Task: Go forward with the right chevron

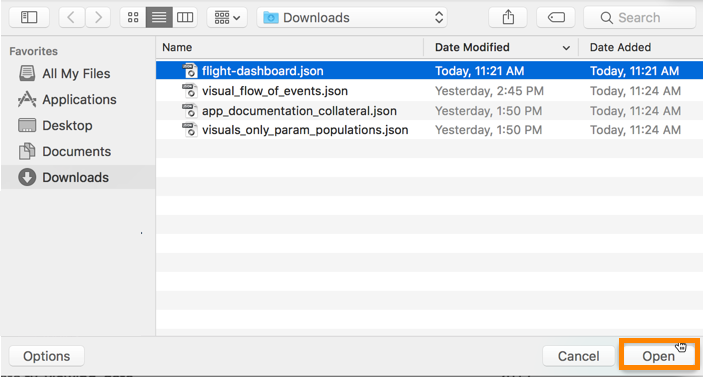Action: coord(98,17)
